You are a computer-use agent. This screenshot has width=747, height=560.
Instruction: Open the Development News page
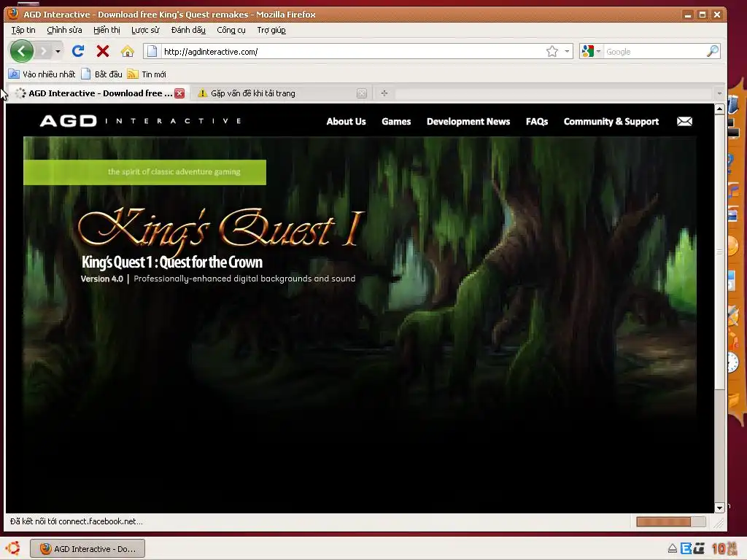pyautogui.click(x=468, y=122)
